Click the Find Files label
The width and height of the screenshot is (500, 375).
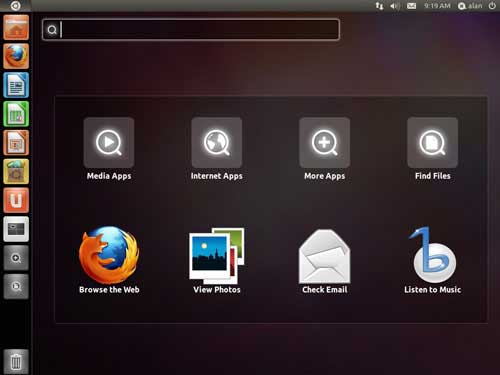pos(433,176)
